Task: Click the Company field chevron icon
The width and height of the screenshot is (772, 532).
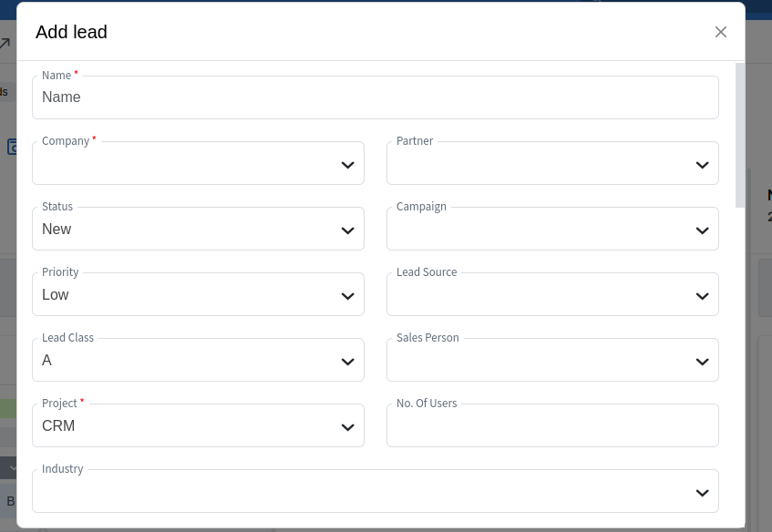Action: (347, 165)
